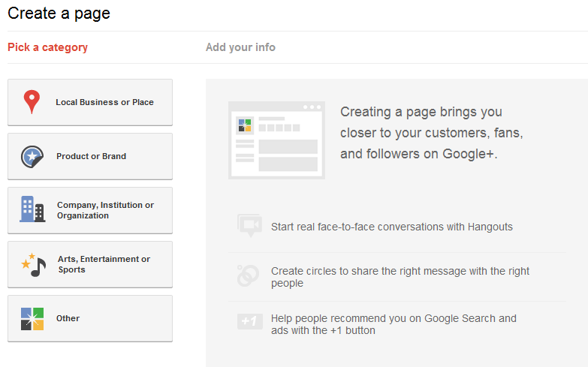The height and width of the screenshot is (367, 588).
Task: Click the blue office buildings icon
Action: tap(32, 209)
